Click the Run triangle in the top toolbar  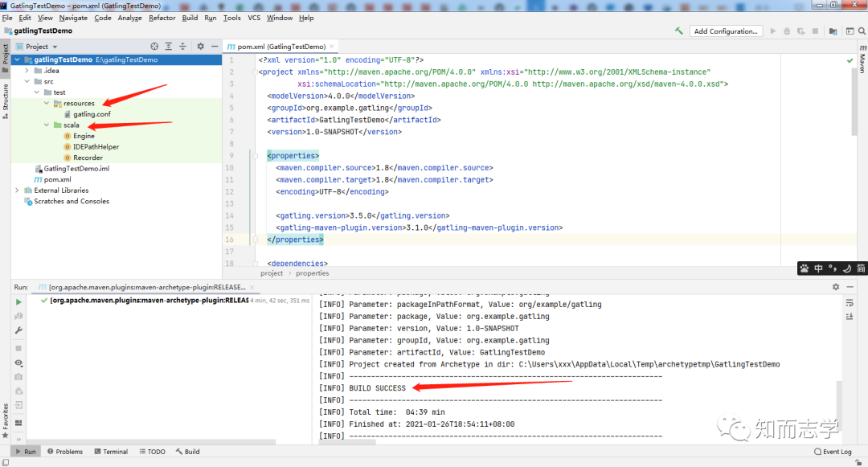point(773,31)
